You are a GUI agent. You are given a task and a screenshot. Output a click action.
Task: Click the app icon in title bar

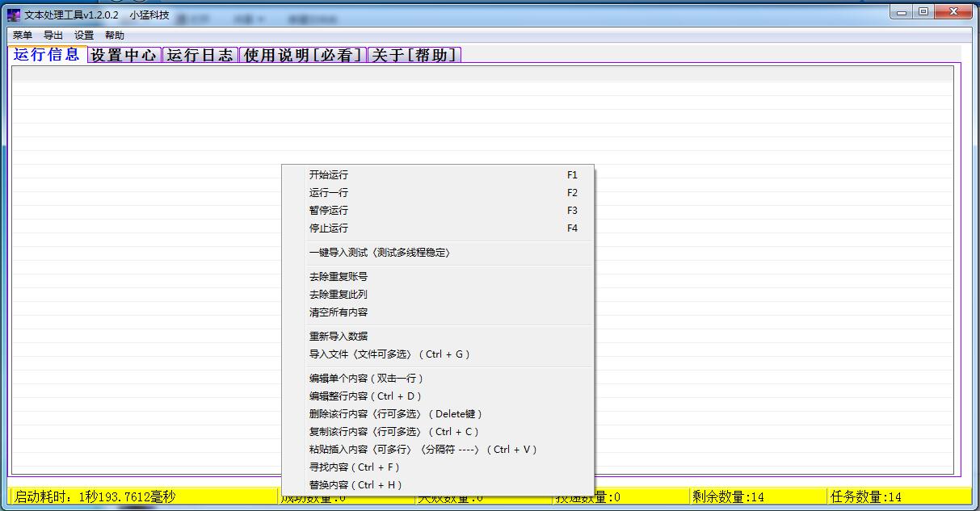pyautogui.click(x=14, y=15)
